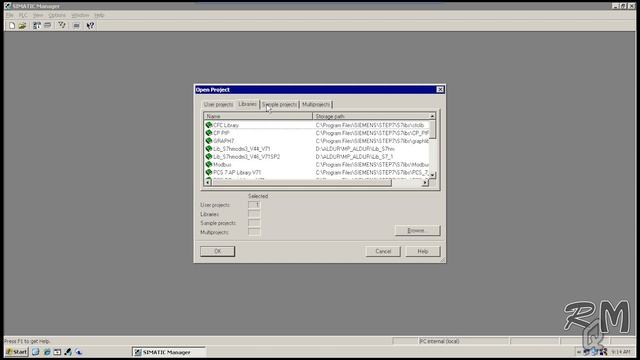The image size is (640, 360).
Task: Click the Modbus library icon
Action: (x=209, y=164)
